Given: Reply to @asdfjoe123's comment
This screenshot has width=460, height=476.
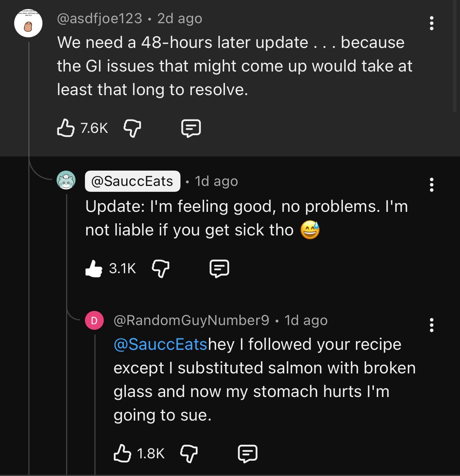Looking at the screenshot, I should [191, 128].
